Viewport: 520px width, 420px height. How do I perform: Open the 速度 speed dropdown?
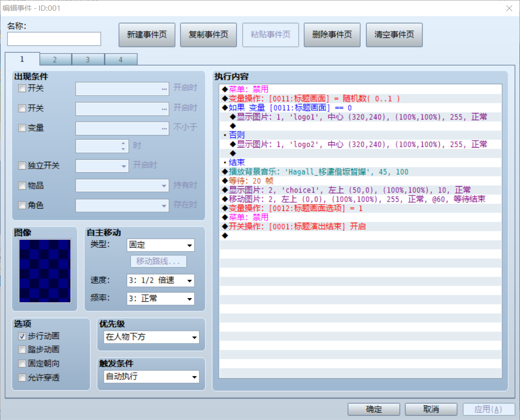coord(160,281)
